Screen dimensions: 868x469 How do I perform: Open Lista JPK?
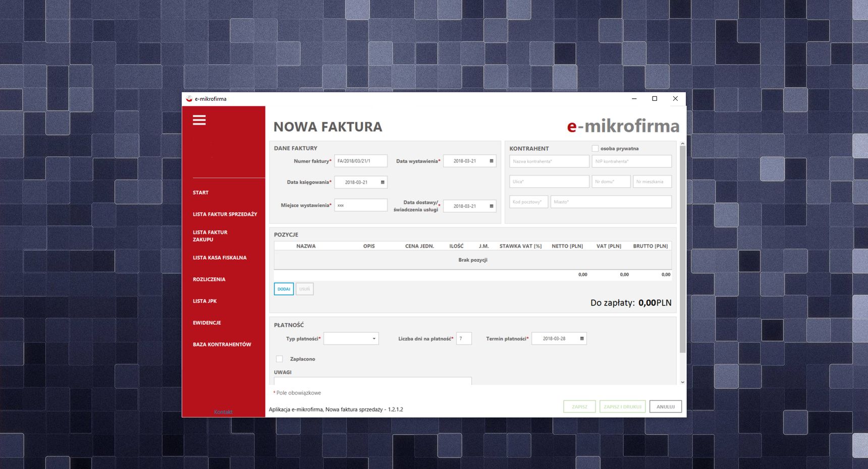point(204,301)
